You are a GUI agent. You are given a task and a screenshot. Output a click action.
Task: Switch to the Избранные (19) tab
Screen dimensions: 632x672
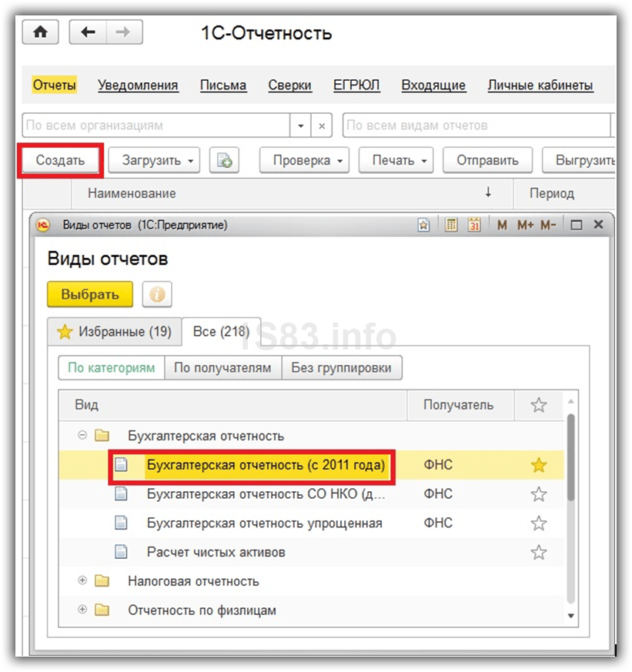(115, 332)
